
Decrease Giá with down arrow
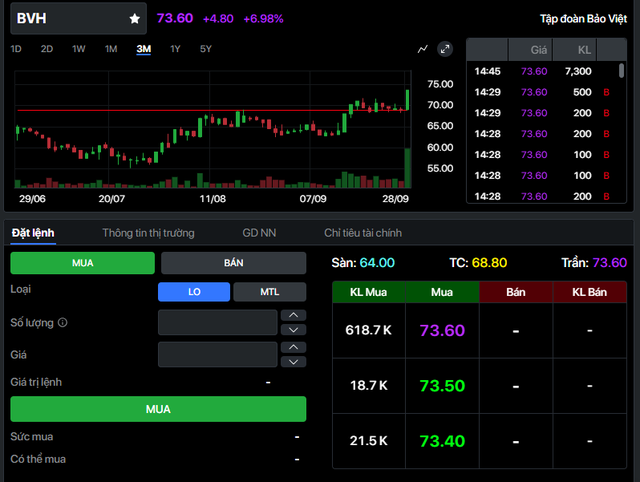(x=293, y=362)
